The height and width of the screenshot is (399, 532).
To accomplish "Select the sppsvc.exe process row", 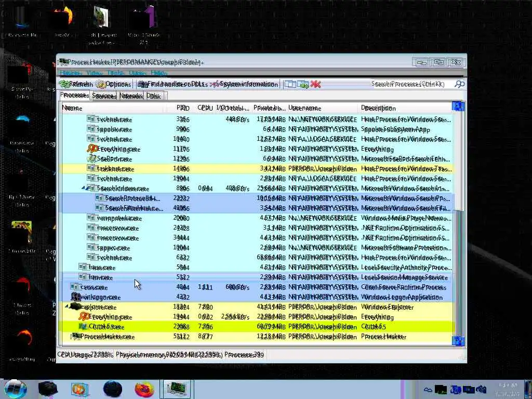I will (257, 248).
